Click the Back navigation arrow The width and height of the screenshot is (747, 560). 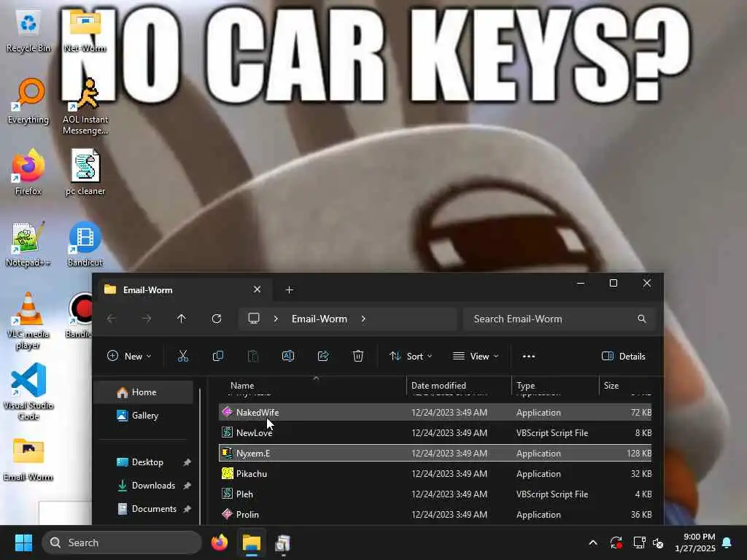pos(112,319)
